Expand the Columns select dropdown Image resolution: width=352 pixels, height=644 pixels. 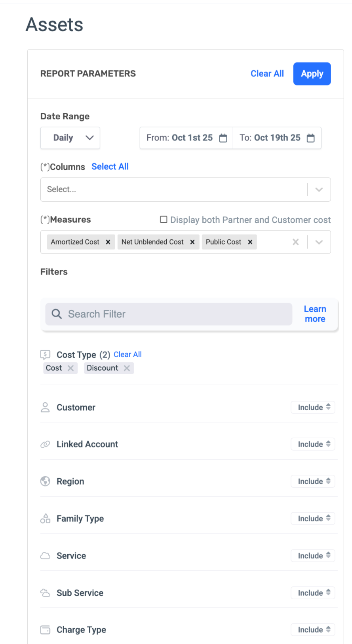tap(319, 189)
